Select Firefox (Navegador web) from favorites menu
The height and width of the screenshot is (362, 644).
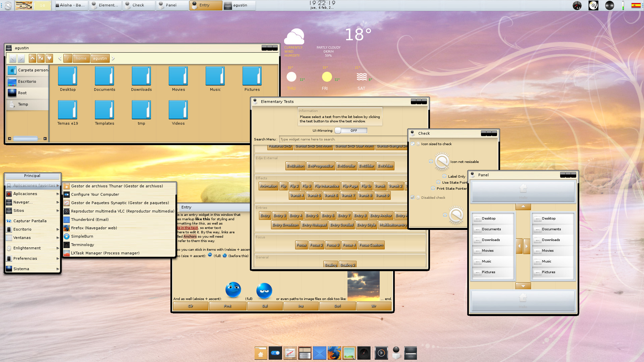[x=119, y=228]
